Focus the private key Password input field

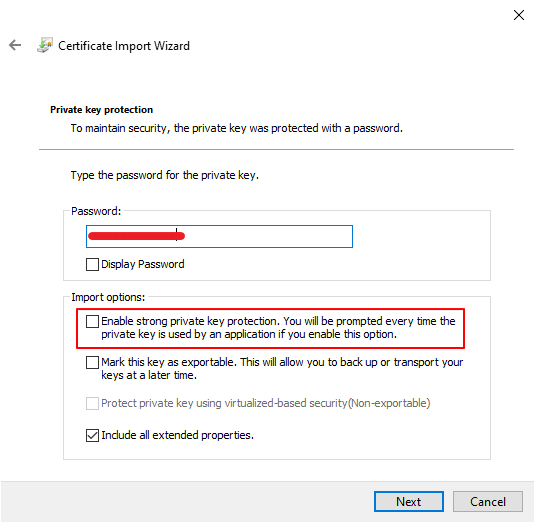click(x=219, y=236)
